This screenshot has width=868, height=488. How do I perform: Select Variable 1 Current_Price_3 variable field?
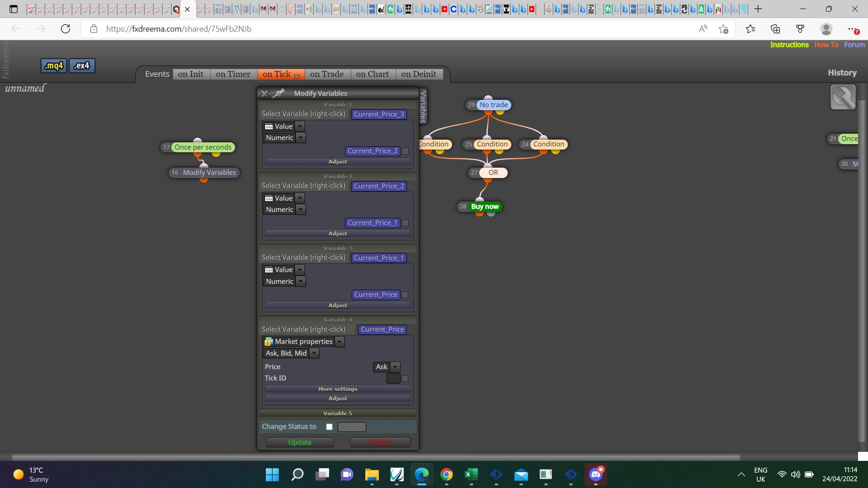[x=379, y=114]
